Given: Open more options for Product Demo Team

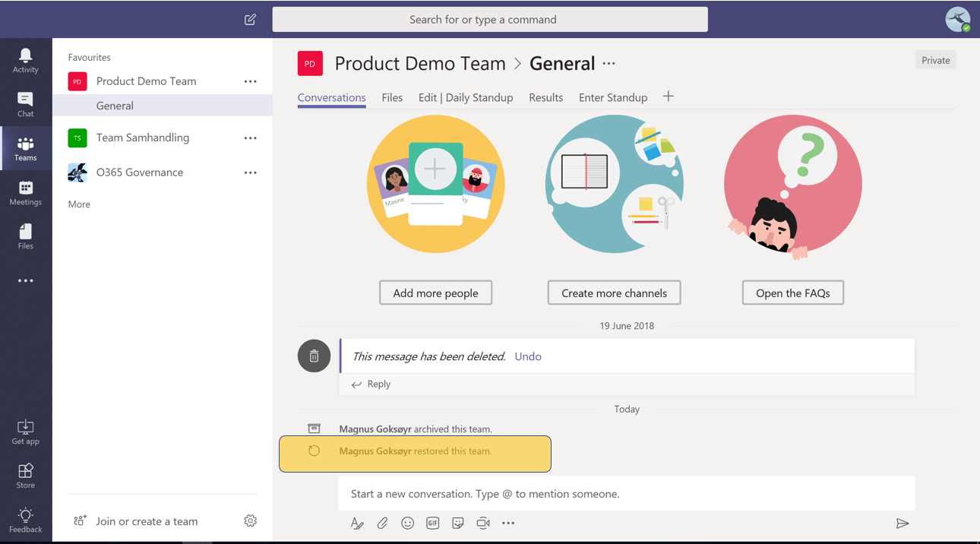Looking at the screenshot, I should point(251,81).
